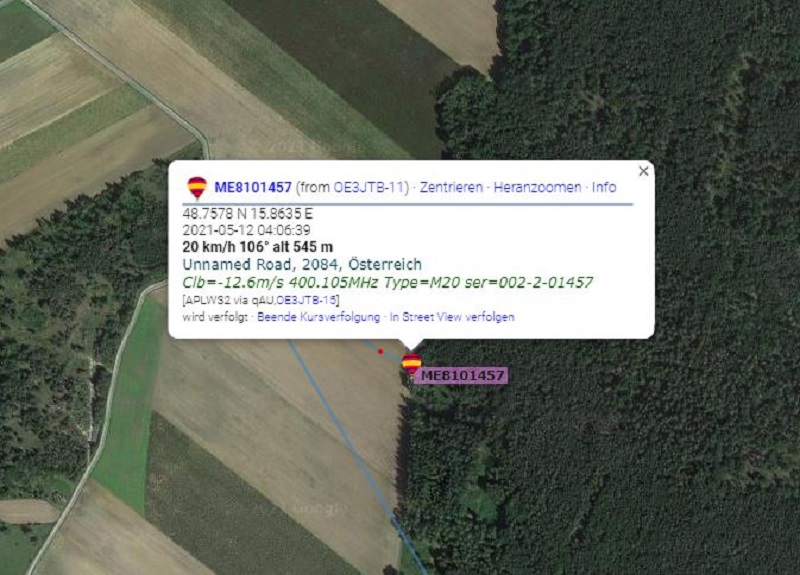Click the OE3JTB-15 igate link
Viewport: 800px width, 575px height.
point(306,300)
